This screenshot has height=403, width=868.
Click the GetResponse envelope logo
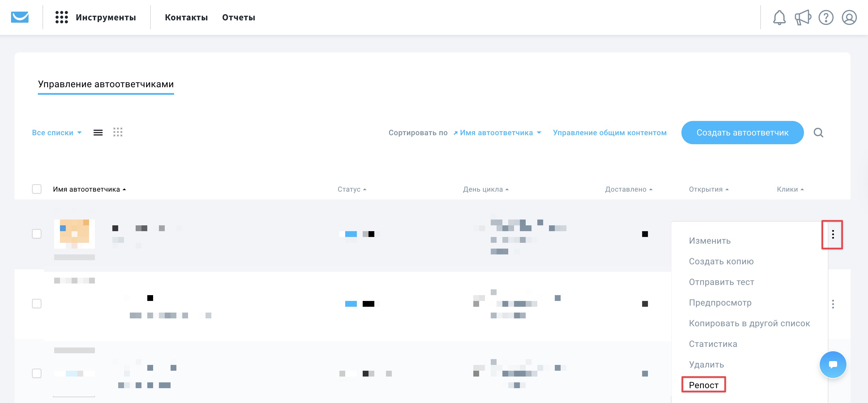coord(20,17)
